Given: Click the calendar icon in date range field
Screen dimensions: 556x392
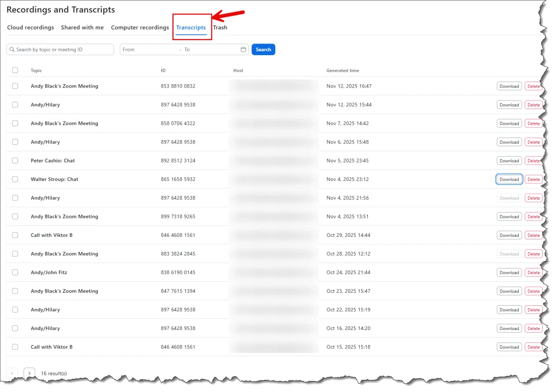Looking at the screenshot, I should tap(243, 50).
